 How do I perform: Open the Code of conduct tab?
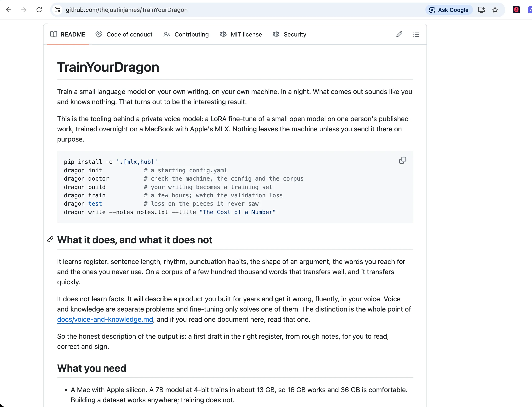pyautogui.click(x=124, y=34)
